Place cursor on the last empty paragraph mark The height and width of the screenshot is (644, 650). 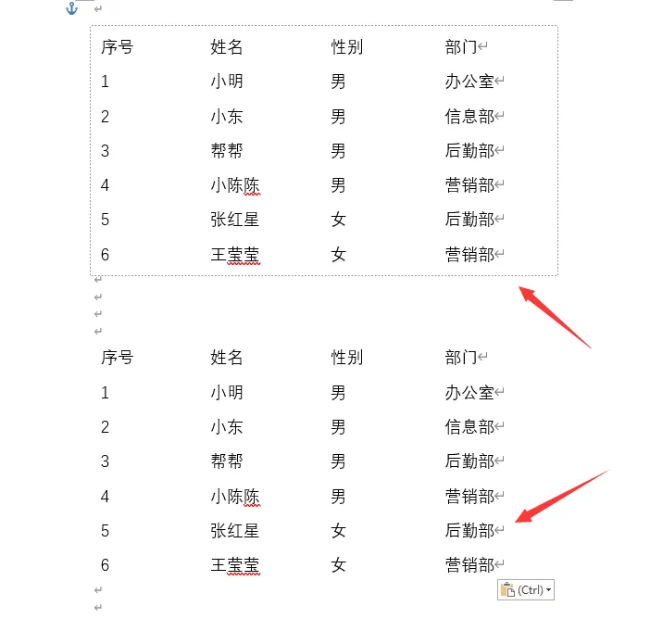click(98, 608)
